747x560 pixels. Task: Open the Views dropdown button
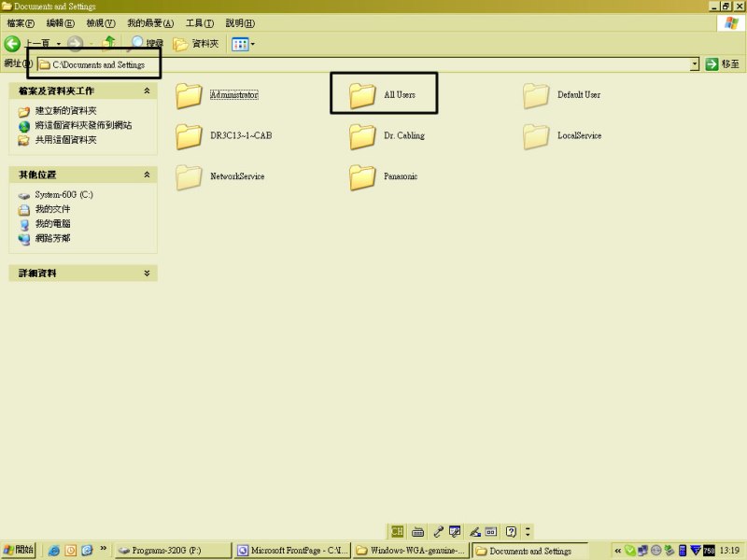pyautogui.click(x=243, y=43)
